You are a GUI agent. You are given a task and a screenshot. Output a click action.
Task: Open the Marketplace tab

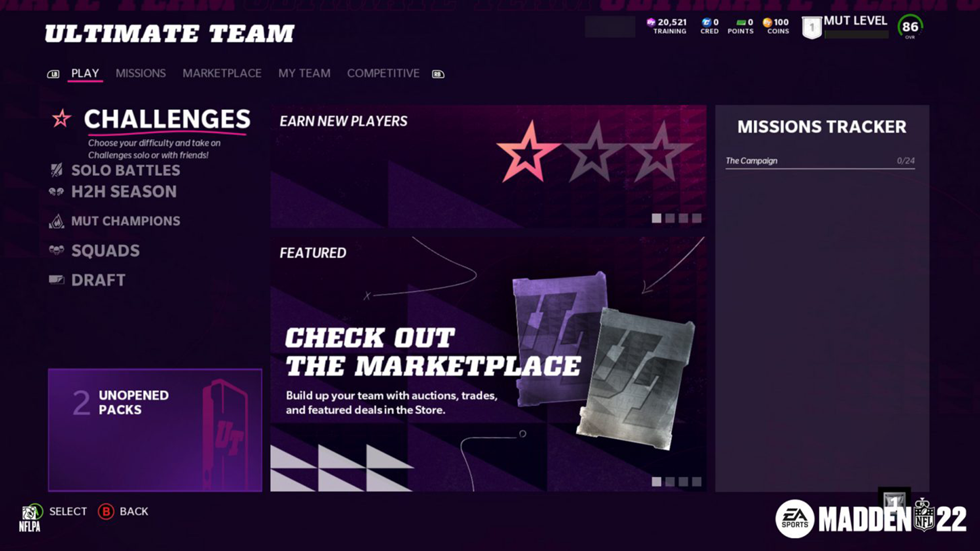coord(222,73)
